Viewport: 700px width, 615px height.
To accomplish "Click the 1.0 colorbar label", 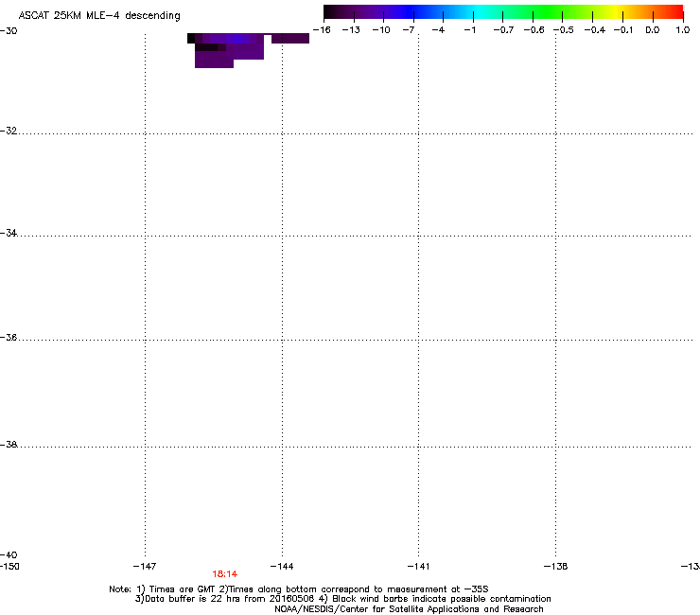I will 683,30.
